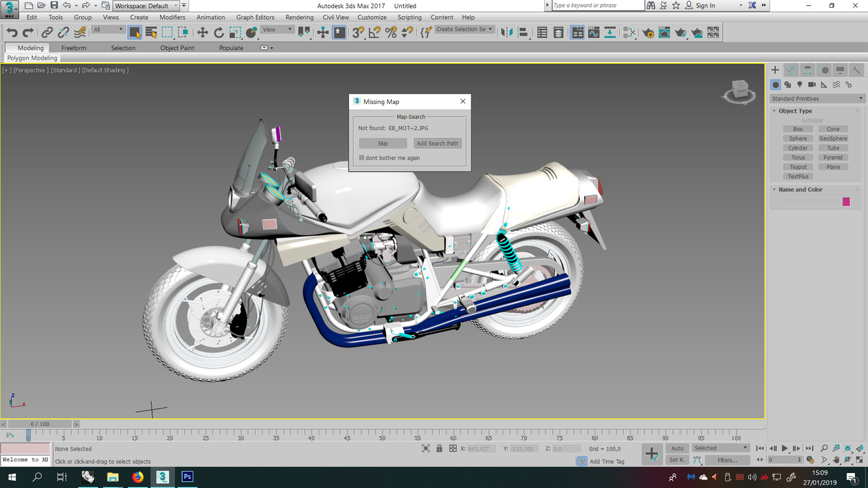Select the Move transform tool
This screenshot has width=868, height=488.
coord(203,33)
